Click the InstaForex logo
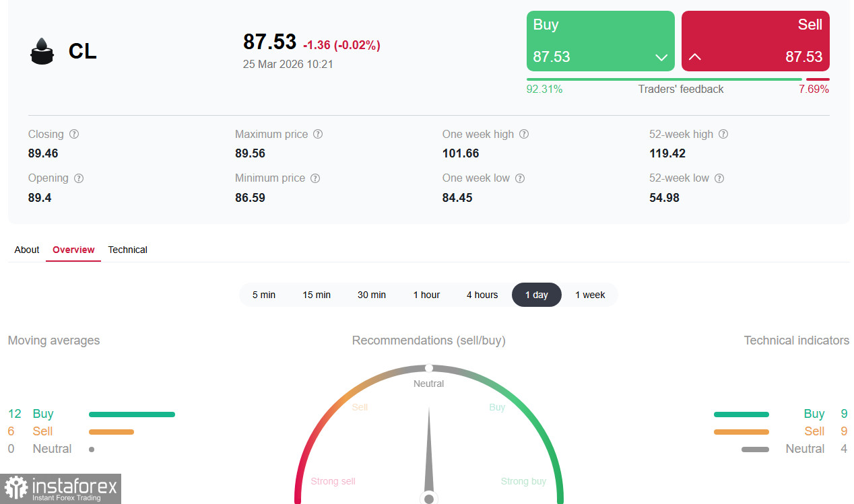This screenshot has height=504, width=854. (61, 489)
